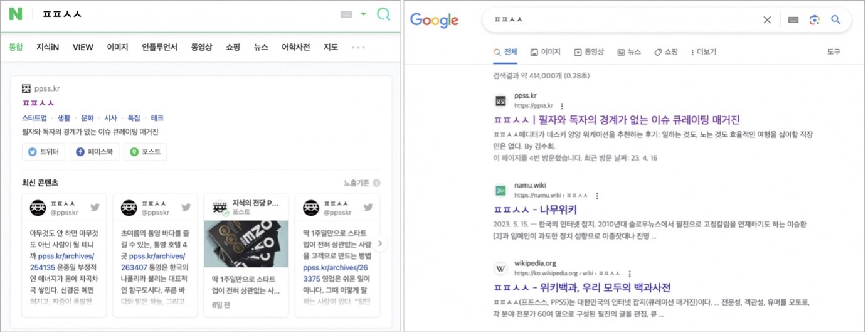This screenshot has width=868, height=335.
Task: Open Naver's virtual keyboard icon
Action: (346, 14)
